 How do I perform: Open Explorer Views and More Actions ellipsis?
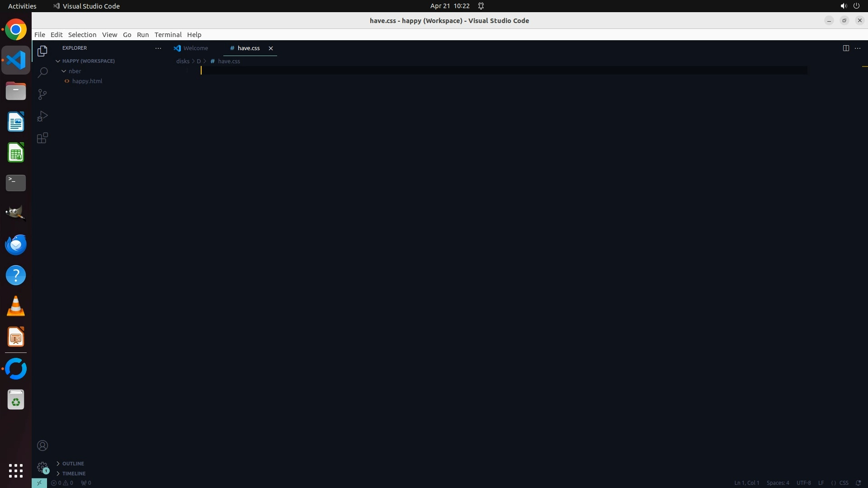158,48
